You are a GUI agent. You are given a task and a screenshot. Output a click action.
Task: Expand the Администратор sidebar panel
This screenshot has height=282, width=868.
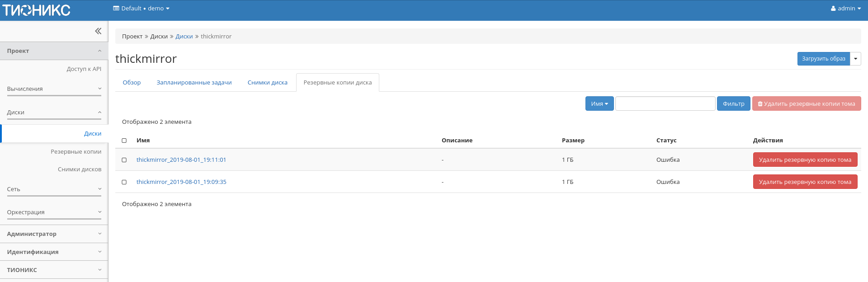pos(54,234)
